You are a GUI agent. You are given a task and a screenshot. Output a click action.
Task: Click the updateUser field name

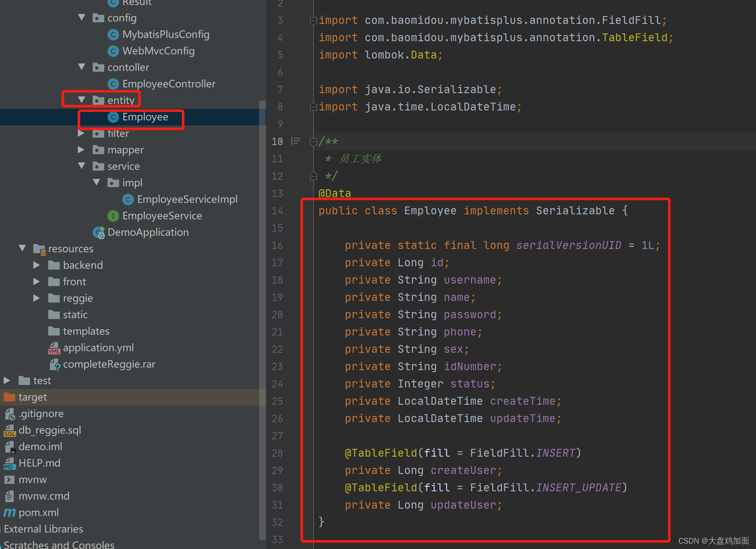click(463, 505)
